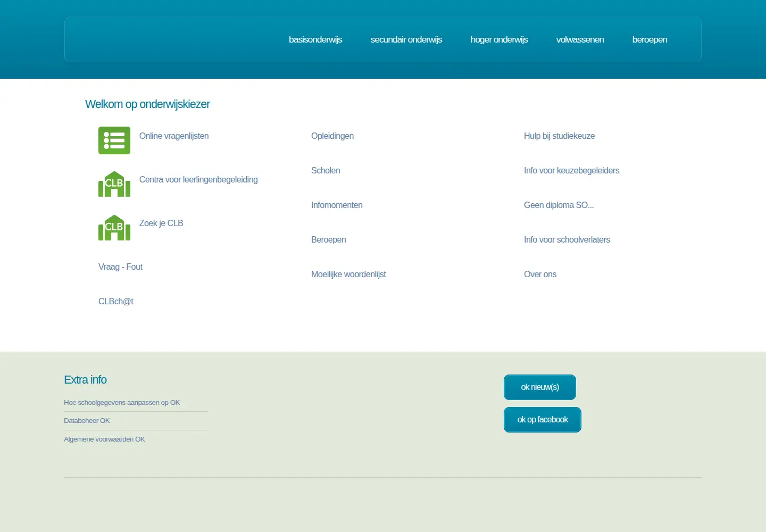
Task: Open the Beroepen link in the welcome list
Action: [329, 239]
